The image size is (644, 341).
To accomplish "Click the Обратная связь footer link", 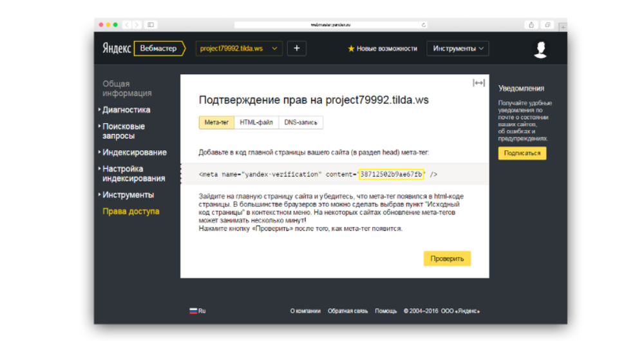I will point(348,311).
